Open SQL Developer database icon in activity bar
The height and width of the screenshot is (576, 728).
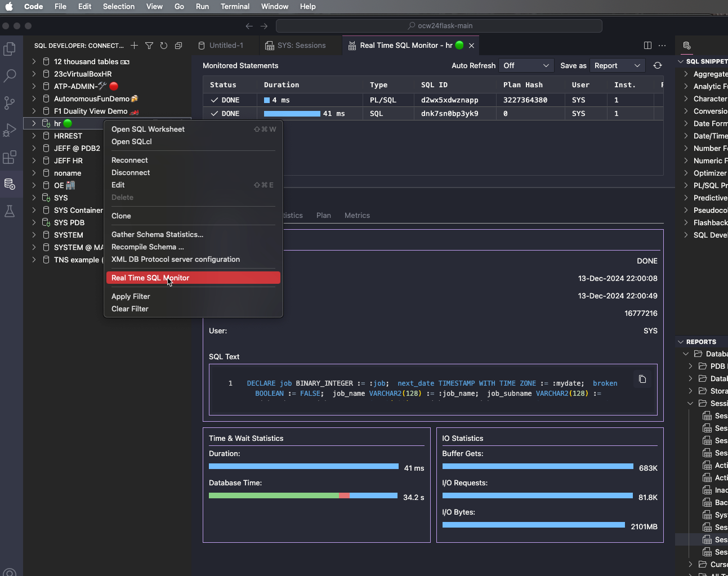click(x=10, y=184)
